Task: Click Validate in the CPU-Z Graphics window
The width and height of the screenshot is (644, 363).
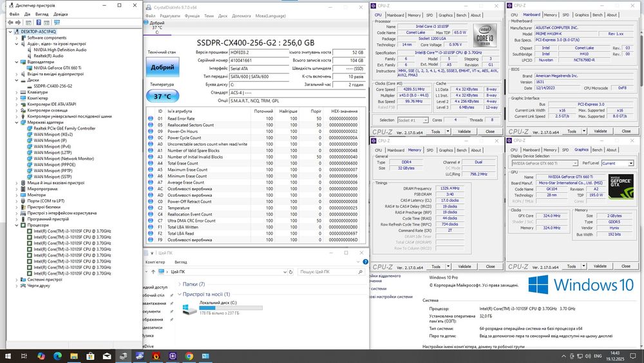Action: click(x=600, y=266)
